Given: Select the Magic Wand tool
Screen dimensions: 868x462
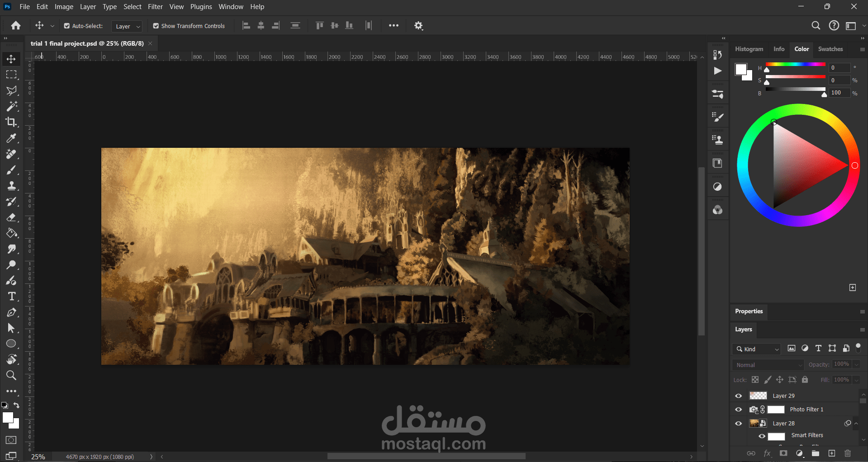Looking at the screenshot, I should pyautogui.click(x=11, y=106).
